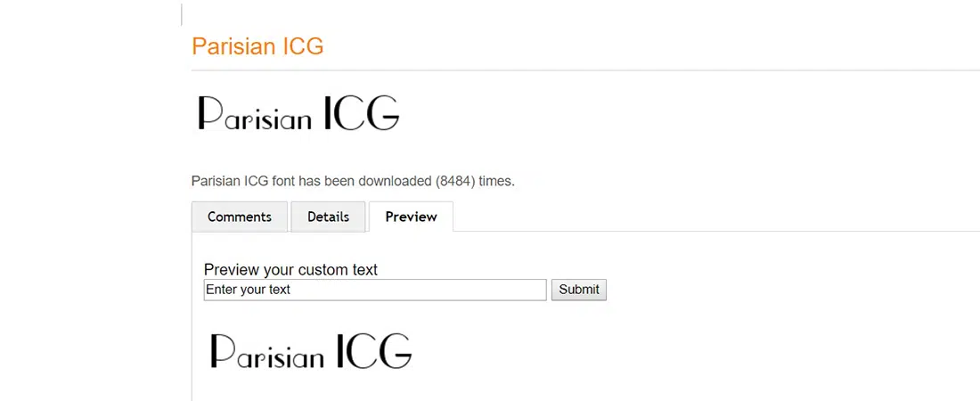This screenshot has height=401, width=980.
Task: Click the 'Preview your custom text' label
Action: 290,270
